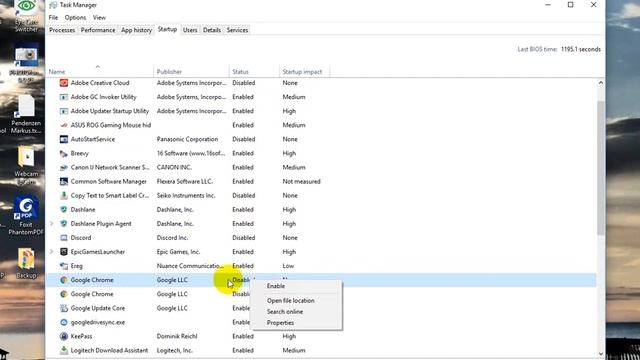The height and width of the screenshot is (360, 640).
Task: Switch to the Users tab
Action: pos(190,30)
